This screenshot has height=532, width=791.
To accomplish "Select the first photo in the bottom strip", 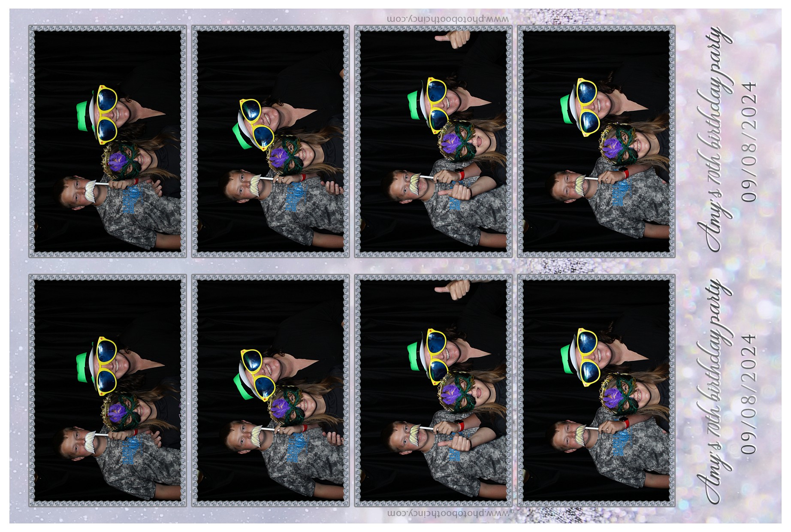I will pyautogui.click(x=108, y=390).
